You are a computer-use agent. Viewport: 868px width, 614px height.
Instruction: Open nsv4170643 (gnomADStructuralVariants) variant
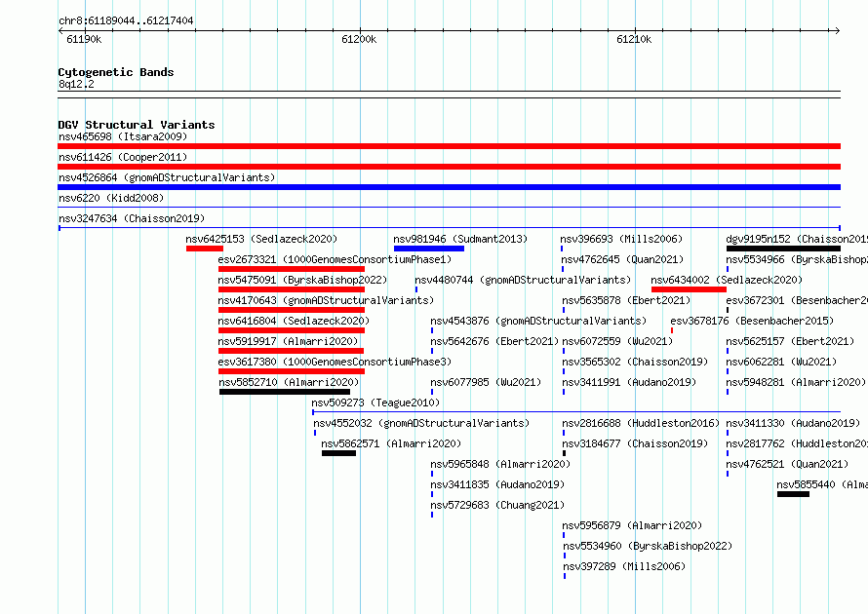326,300
